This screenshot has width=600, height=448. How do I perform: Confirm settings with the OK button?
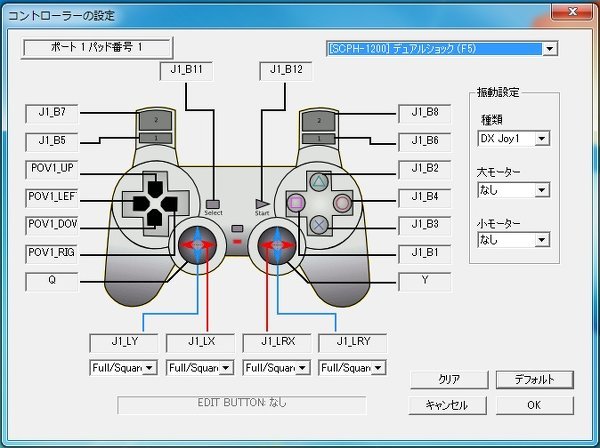coord(534,405)
